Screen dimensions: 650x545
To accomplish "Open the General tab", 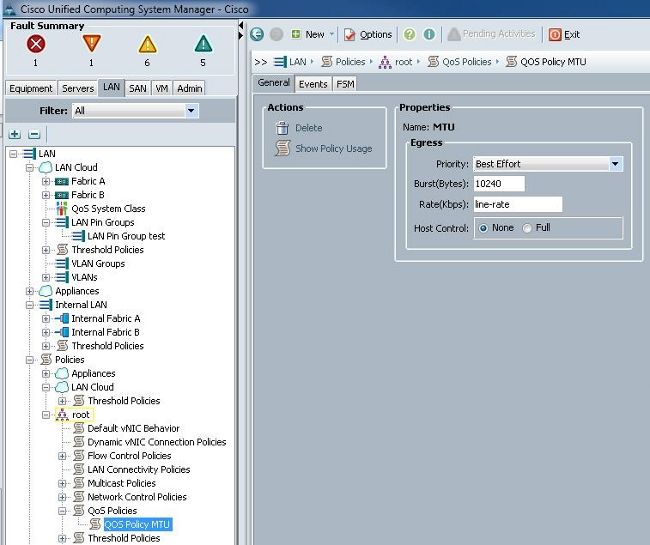I will click(273, 83).
